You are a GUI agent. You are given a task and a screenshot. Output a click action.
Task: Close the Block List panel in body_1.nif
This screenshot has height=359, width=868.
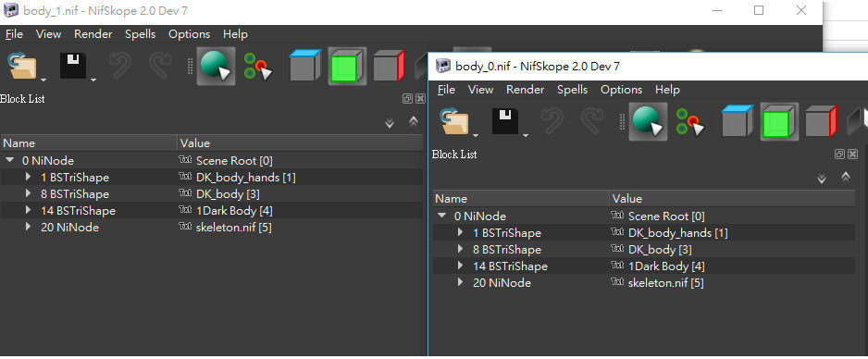[420, 98]
